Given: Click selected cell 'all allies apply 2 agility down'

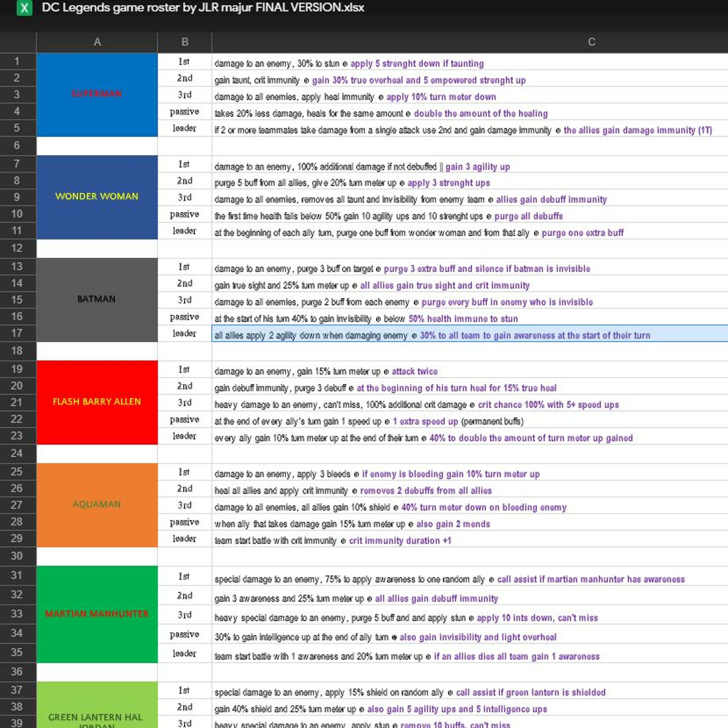Looking at the screenshot, I should point(470,333).
